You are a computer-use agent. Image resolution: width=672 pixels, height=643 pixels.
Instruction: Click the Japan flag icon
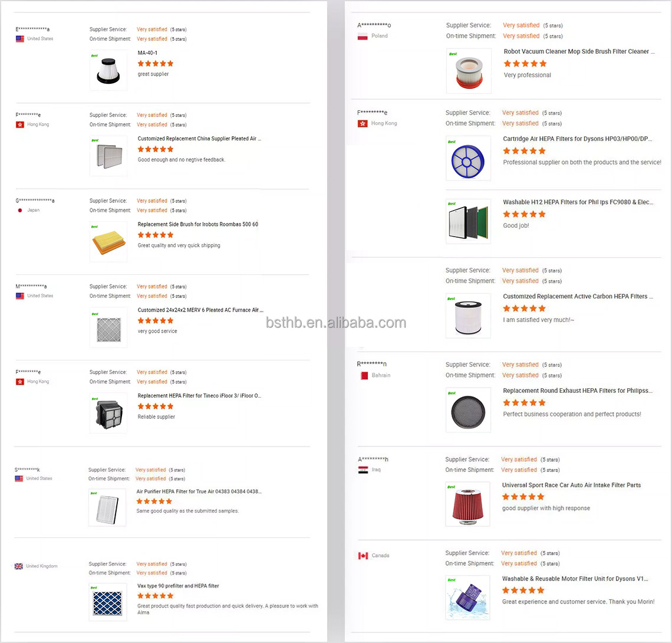point(20,210)
